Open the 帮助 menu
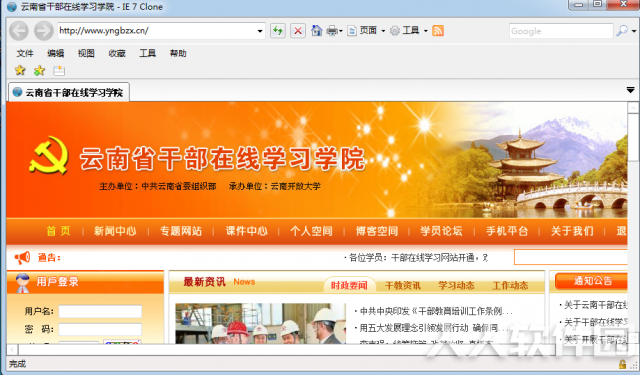 (178, 53)
